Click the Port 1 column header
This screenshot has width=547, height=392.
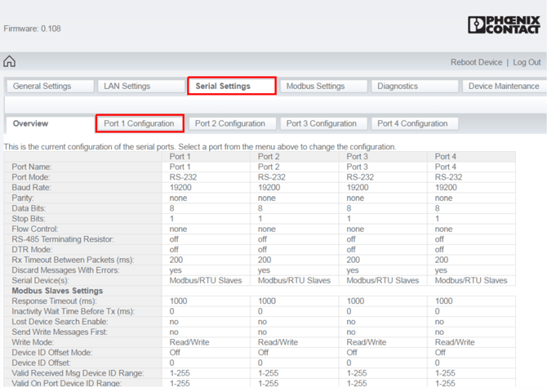tap(180, 157)
